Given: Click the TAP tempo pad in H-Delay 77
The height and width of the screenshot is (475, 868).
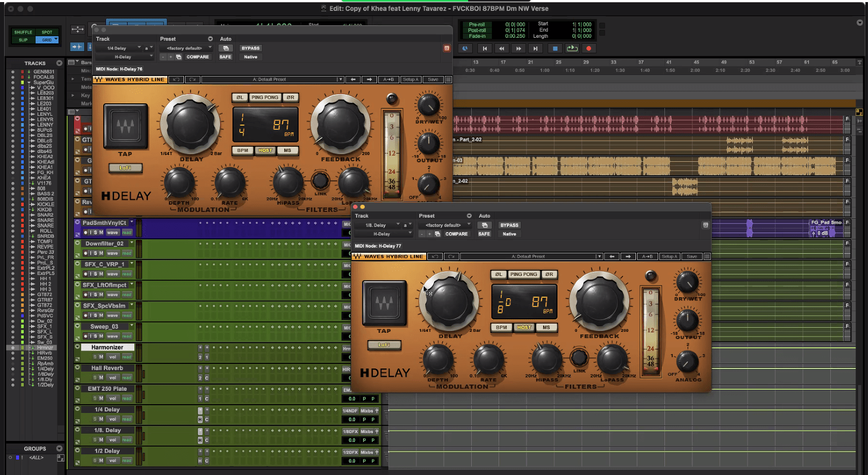Looking at the screenshot, I should pos(384,303).
